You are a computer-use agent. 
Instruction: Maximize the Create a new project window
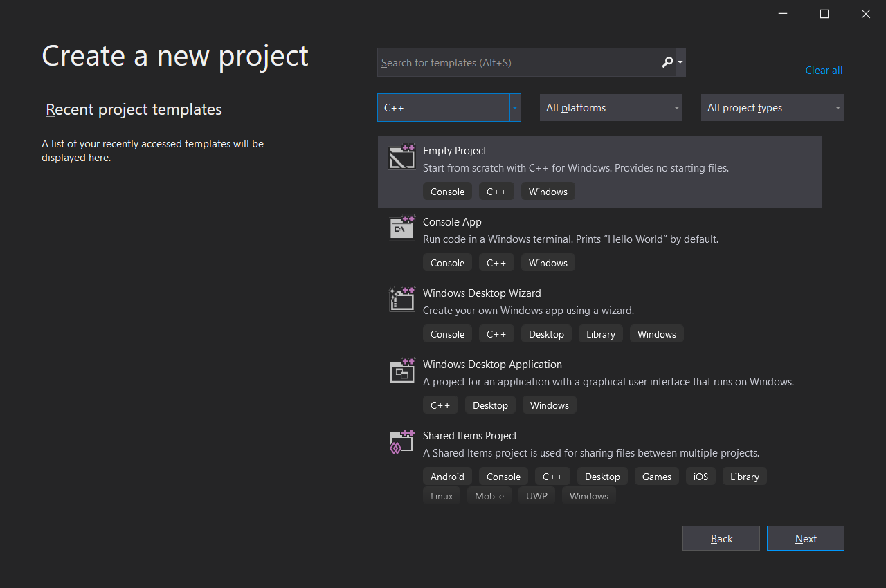[x=824, y=14]
